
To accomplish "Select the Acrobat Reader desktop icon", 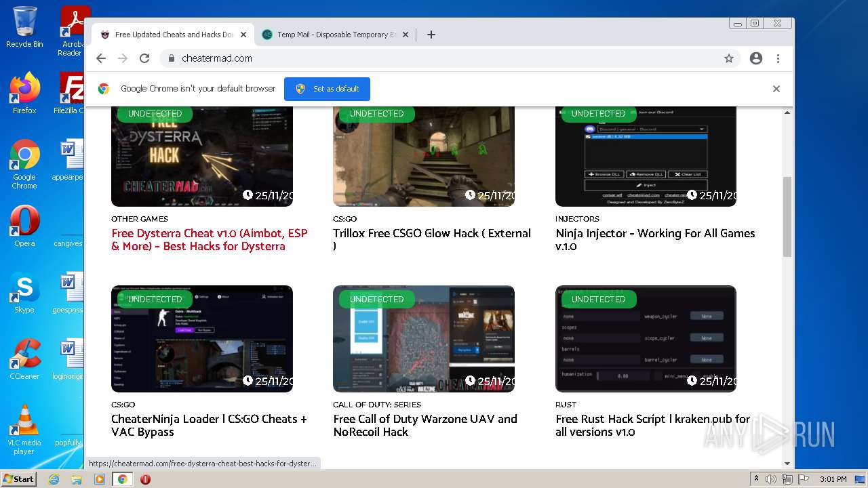I will 71,31.
